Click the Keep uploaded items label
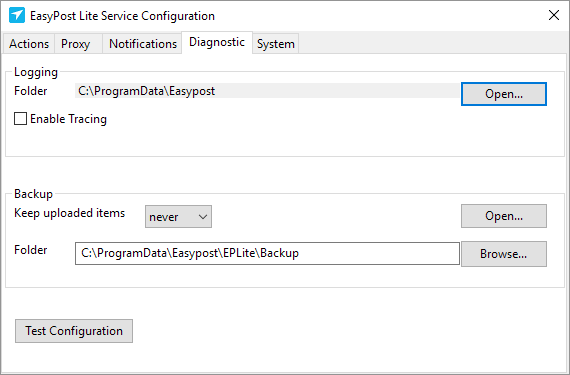The height and width of the screenshot is (375, 570). point(69,213)
